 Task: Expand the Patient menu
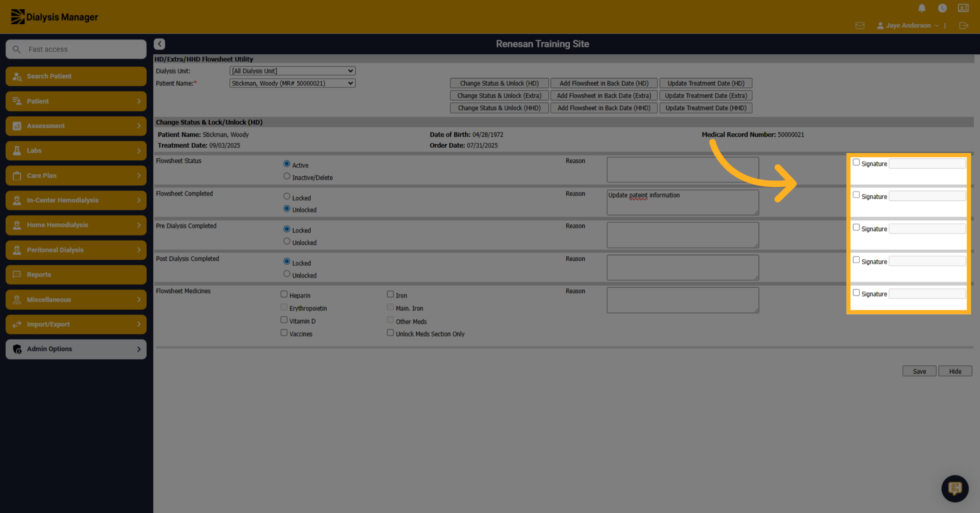(76, 101)
